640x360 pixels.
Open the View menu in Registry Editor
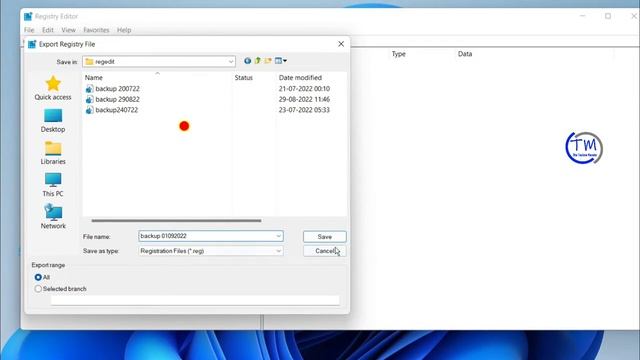point(69,30)
